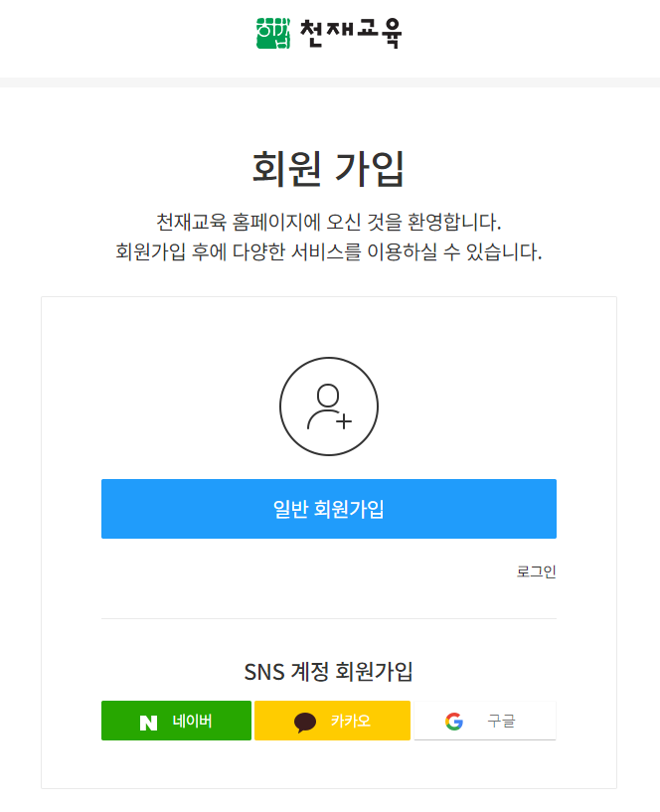This screenshot has height=812, width=660.
Task: Click the SNS 계정 회원가입 heading
Action: (x=328, y=672)
